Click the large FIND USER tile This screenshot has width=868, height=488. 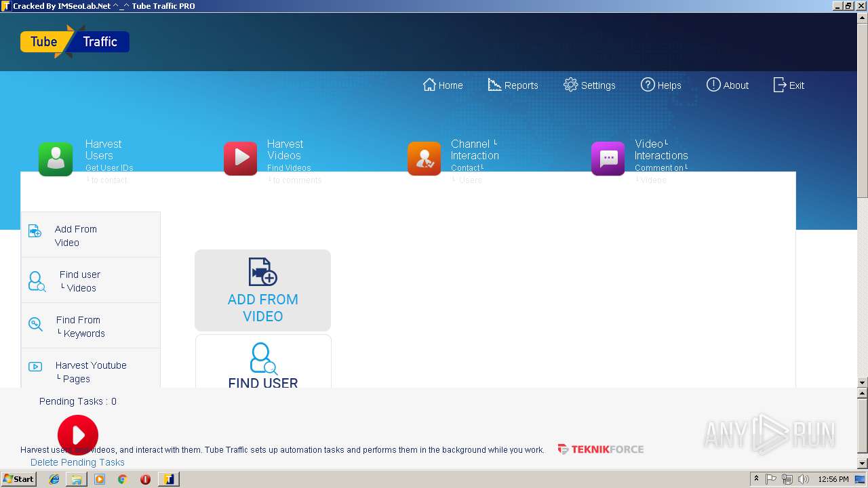pos(263,361)
